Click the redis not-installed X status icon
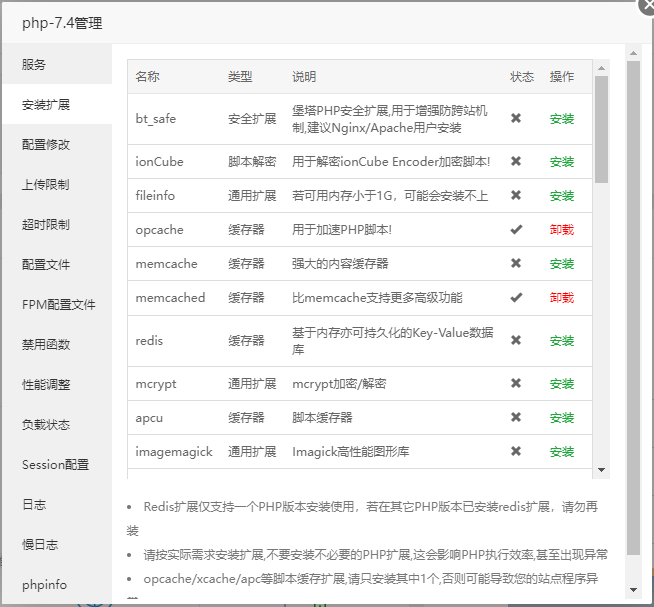 pyautogui.click(x=516, y=341)
